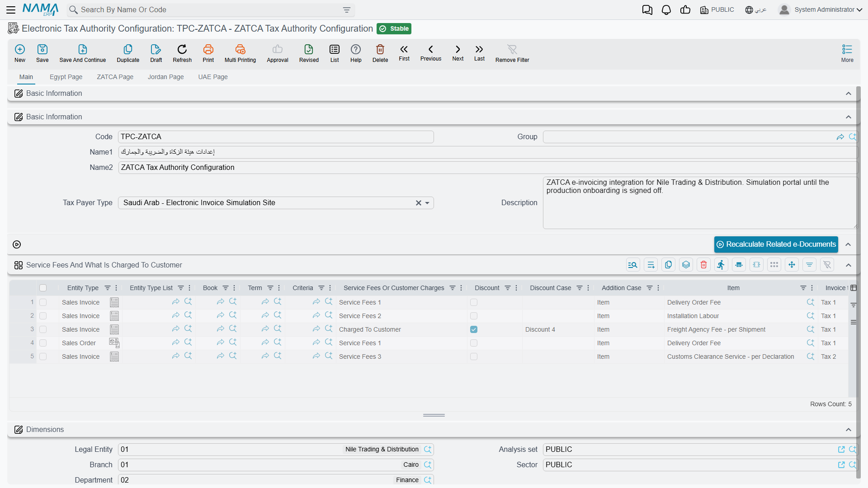Viewport: 868px width, 488px height.
Task: Collapse the Dimensions section
Action: tap(849, 430)
